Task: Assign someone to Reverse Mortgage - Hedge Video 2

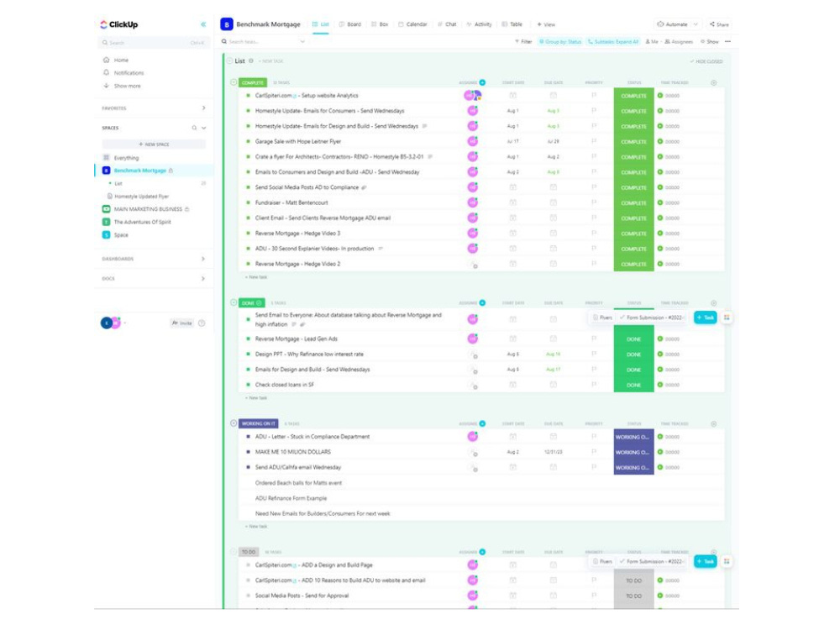Action: click(473, 264)
